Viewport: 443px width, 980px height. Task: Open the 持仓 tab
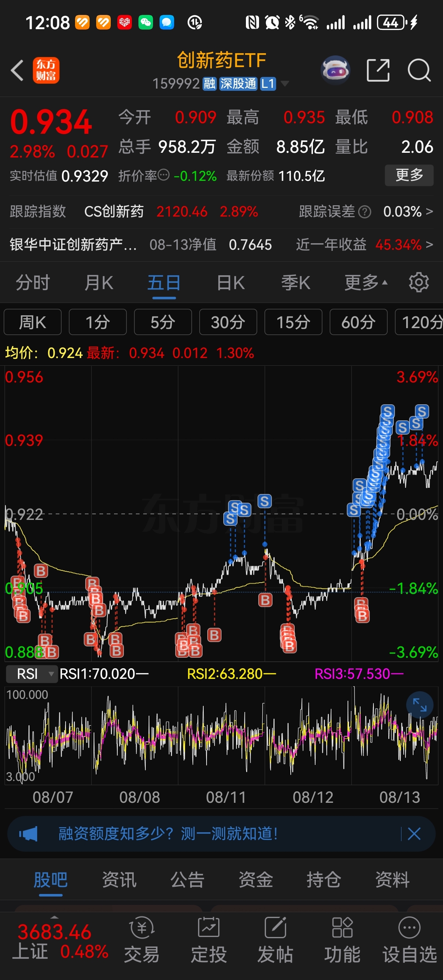click(x=324, y=880)
